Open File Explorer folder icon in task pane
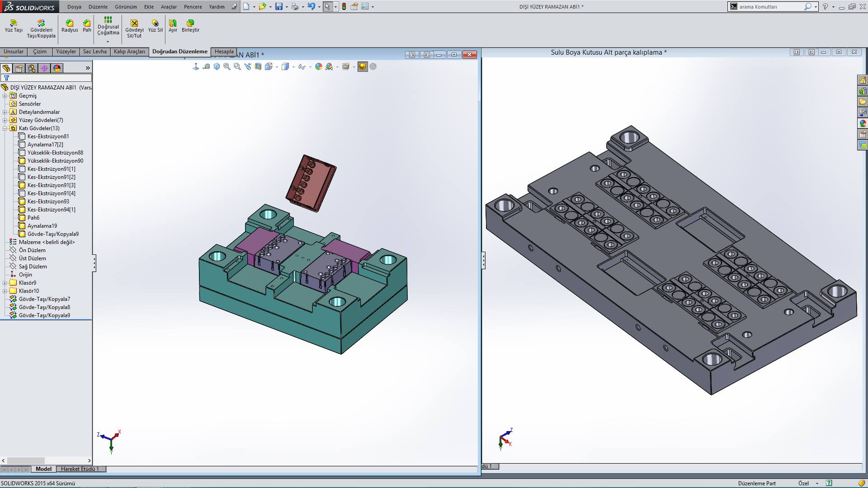 (863, 102)
